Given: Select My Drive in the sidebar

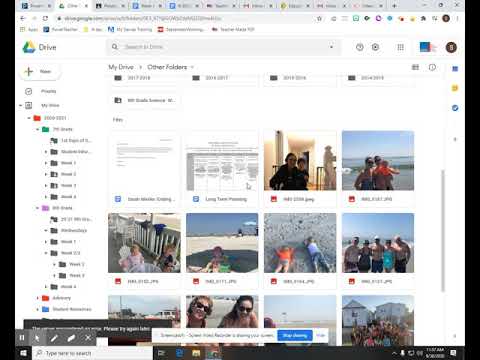Looking at the screenshot, I should 50,106.
